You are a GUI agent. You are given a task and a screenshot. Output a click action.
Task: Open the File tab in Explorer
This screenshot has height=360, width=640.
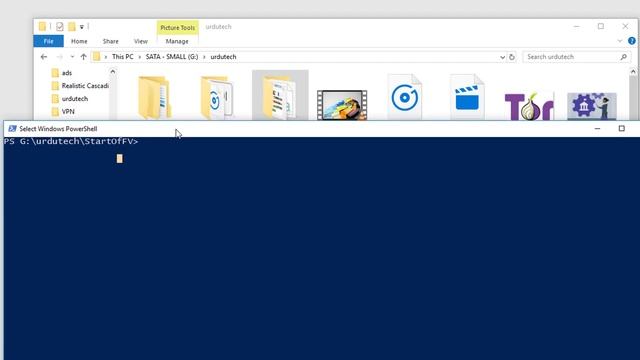[x=49, y=41]
